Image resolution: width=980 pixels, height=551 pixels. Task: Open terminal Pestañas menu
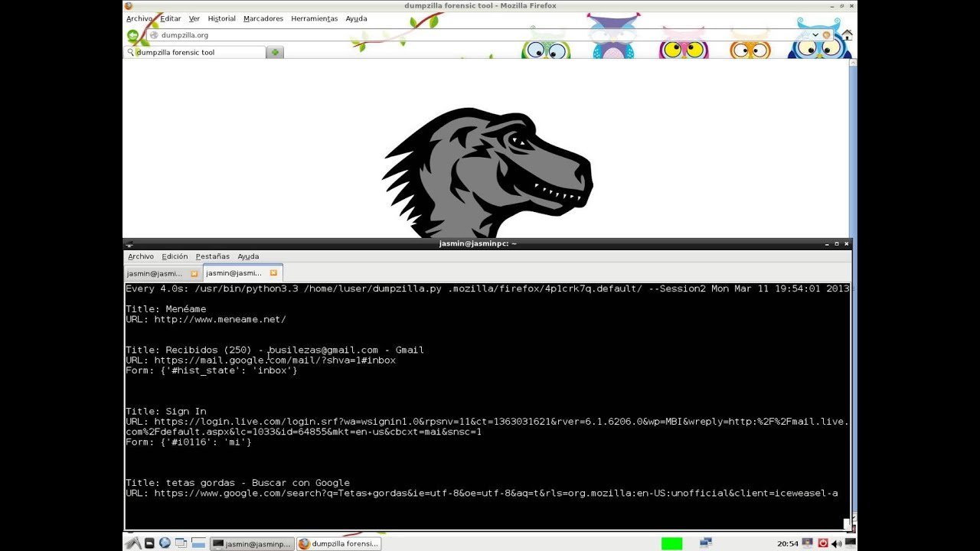pos(213,256)
